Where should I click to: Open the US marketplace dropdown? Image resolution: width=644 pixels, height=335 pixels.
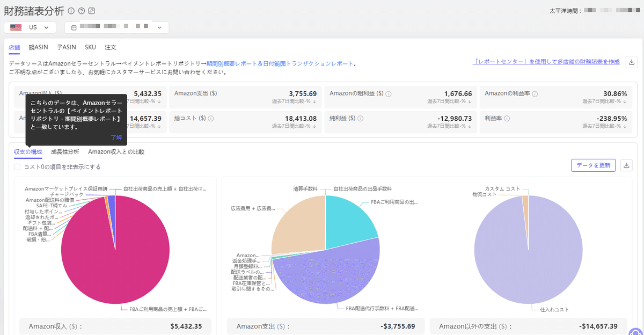[30, 27]
